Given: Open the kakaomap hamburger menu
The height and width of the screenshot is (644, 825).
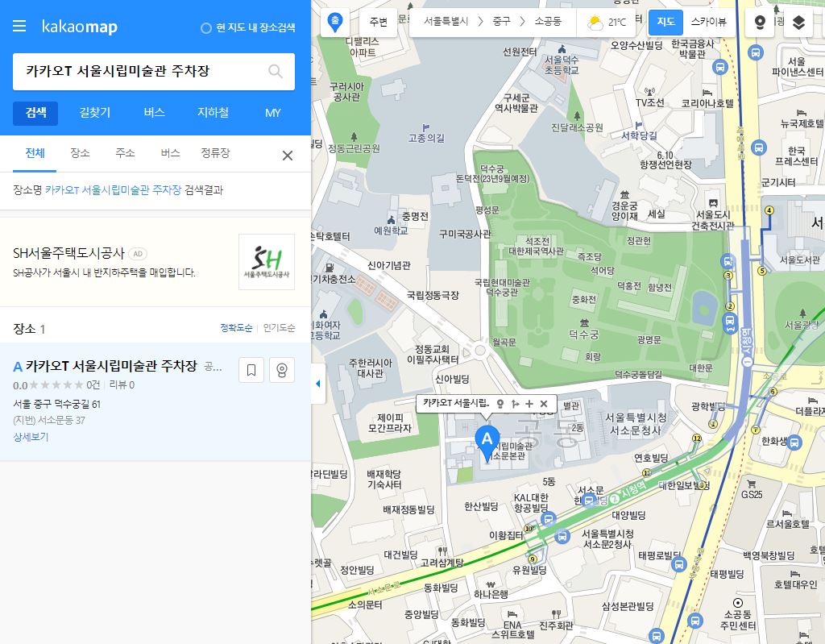Looking at the screenshot, I should [x=19, y=26].
